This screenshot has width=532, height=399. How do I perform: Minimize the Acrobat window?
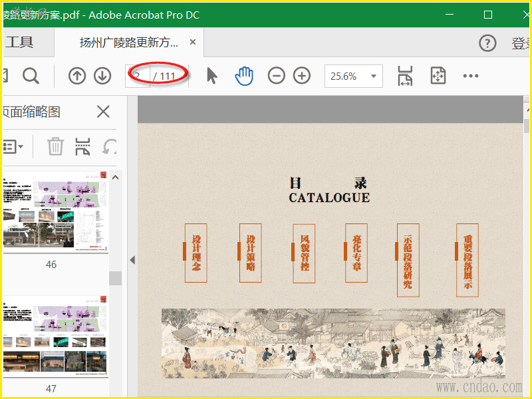pos(450,15)
